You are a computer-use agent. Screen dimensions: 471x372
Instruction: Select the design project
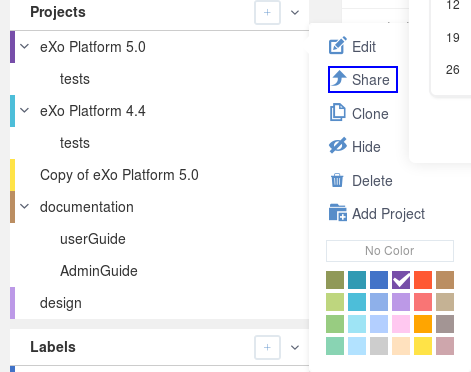[61, 303]
